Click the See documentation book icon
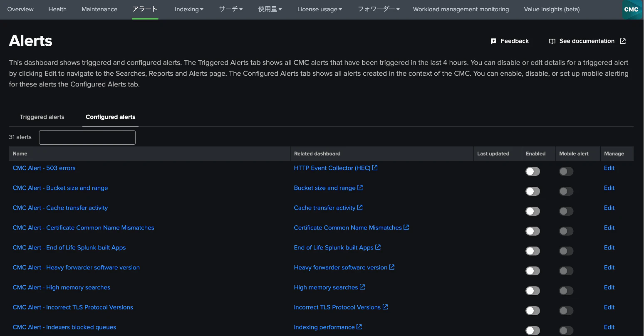Screen dimensions: 644x336 point(552,41)
